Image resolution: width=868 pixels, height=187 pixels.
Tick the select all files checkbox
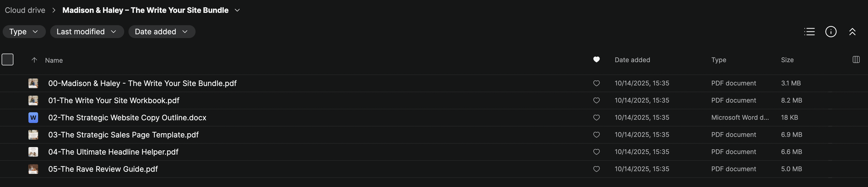pyautogui.click(x=8, y=60)
